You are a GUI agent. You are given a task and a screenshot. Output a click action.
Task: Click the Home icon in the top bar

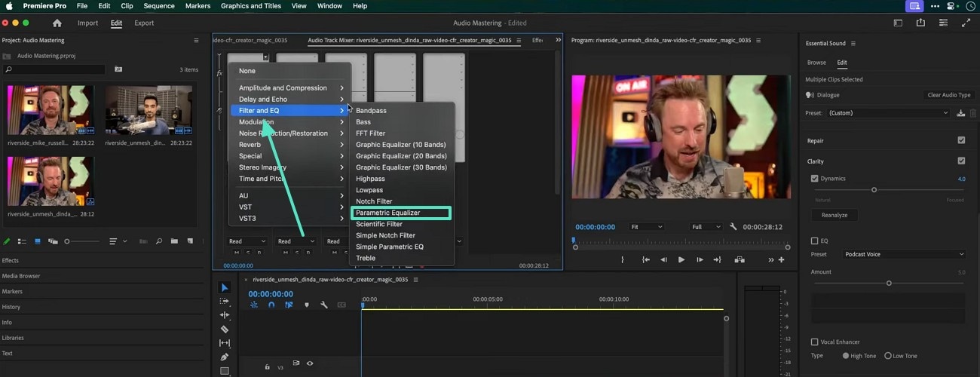pyautogui.click(x=57, y=23)
